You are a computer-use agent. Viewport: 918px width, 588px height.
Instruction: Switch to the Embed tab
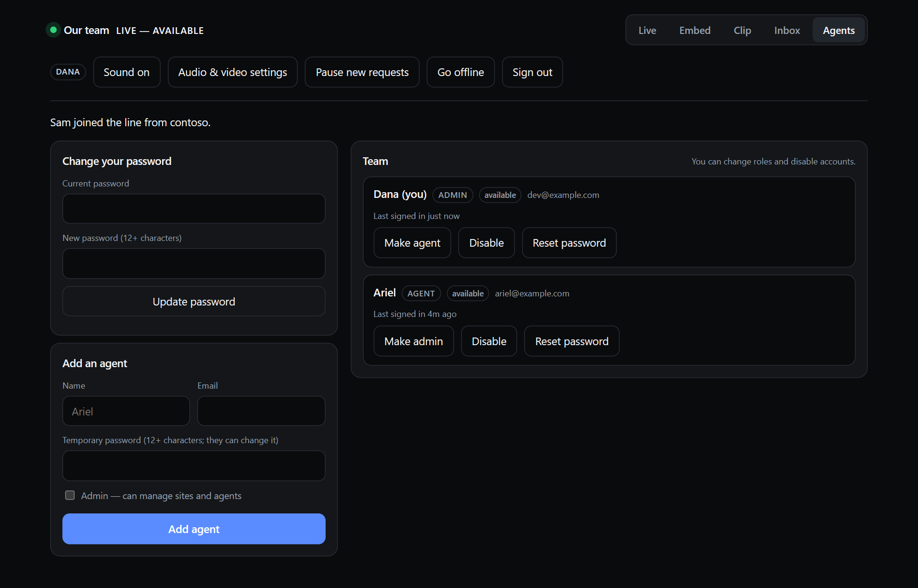(695, 30)
